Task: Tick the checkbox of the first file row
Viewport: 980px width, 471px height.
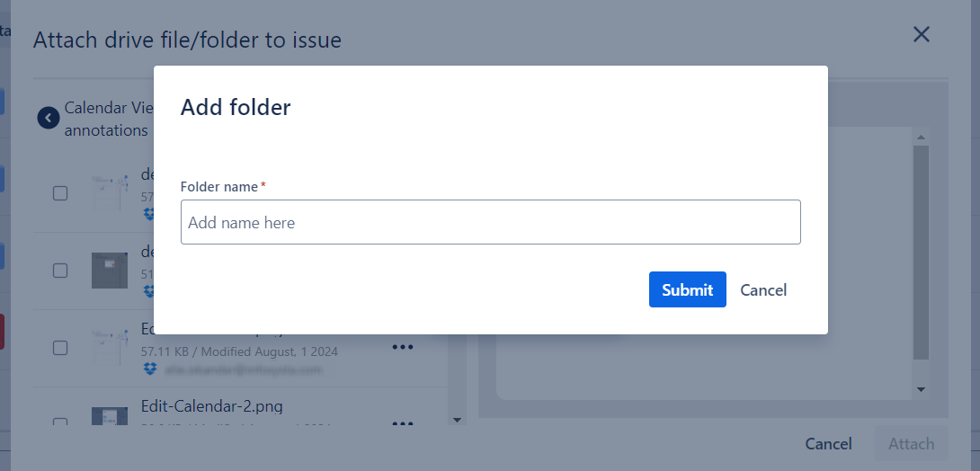Action: coord(60,193)
